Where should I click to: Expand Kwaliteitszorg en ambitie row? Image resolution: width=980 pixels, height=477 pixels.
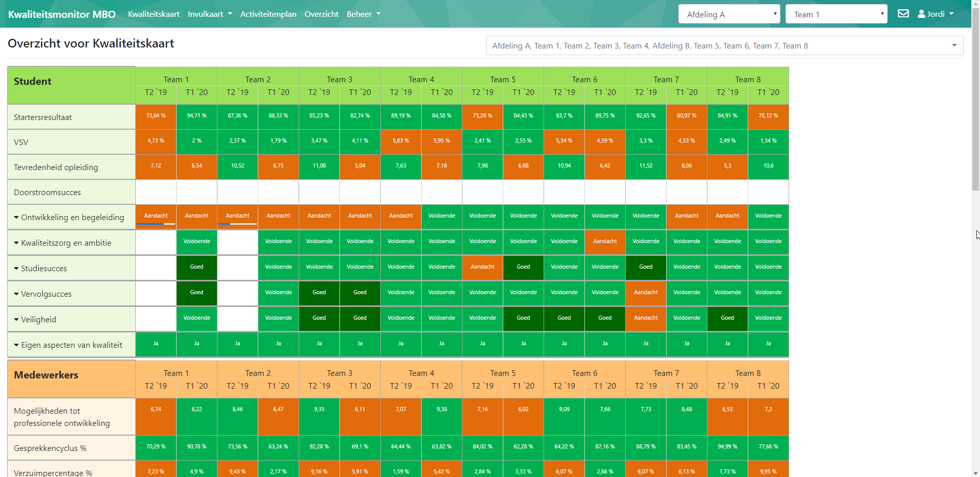coord(62,243)
